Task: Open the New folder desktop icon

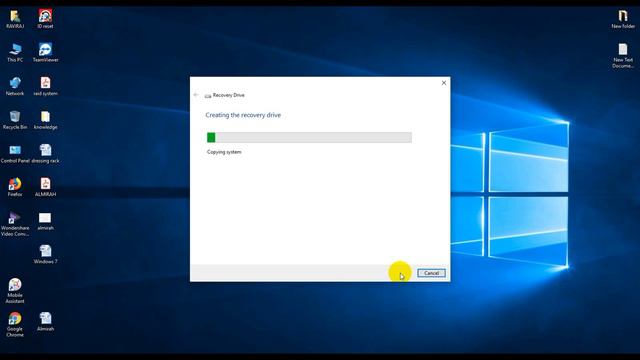Action: click(x=623, y=19)
